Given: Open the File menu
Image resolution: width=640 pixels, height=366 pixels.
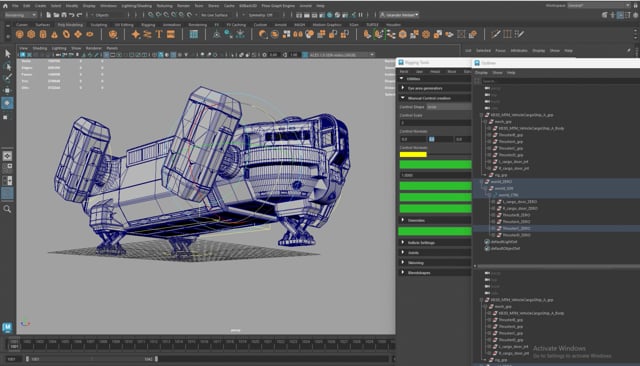Looking at the screenshot, I should coord(15,6).
